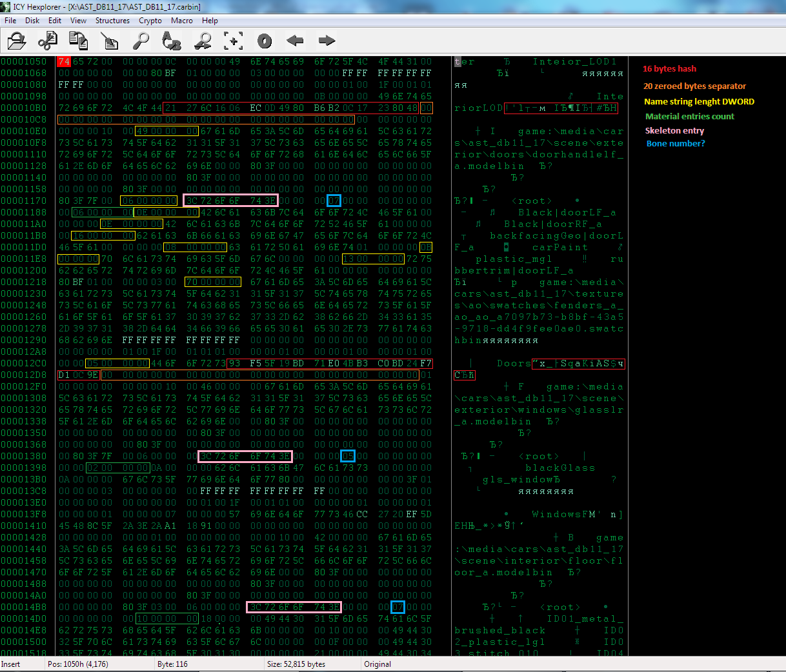Screen dimensions: 786x672
Task: Click the Cut scissors toolbar icon
Action: click(47, 41)
